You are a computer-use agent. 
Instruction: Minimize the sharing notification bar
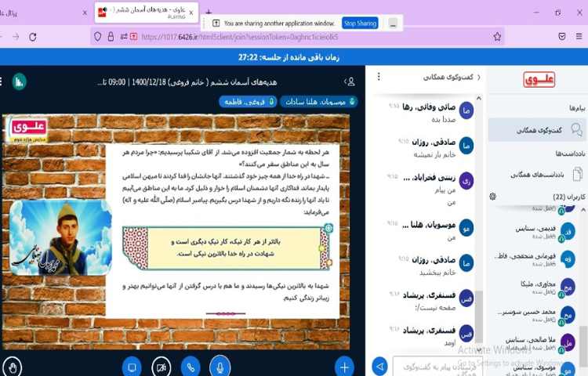[393, 23]
